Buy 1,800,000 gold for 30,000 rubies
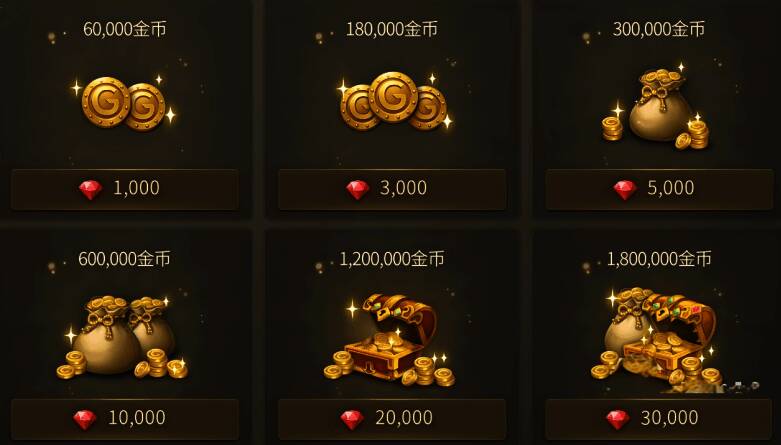781x445 pixels. [659, 419]
